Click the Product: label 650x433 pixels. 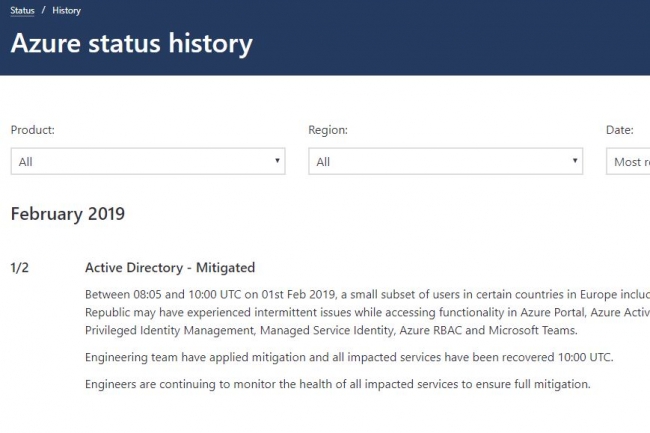33,130
